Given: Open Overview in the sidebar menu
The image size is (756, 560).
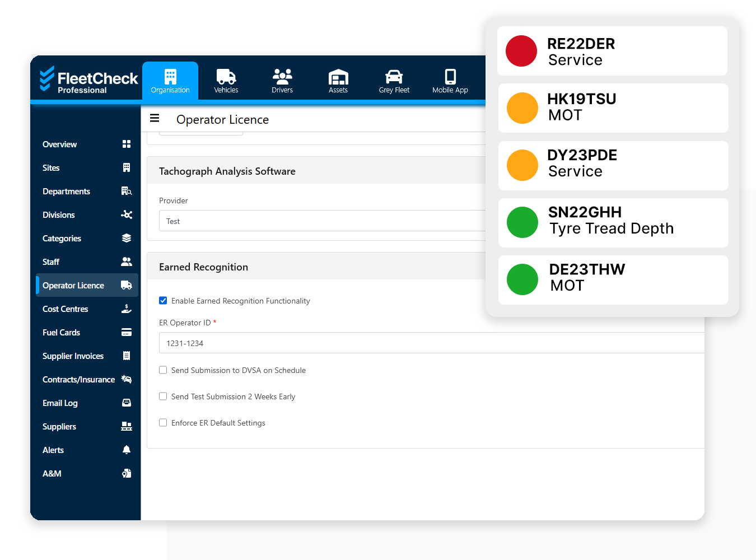Looking at the screenshot, I should [60, 144].
